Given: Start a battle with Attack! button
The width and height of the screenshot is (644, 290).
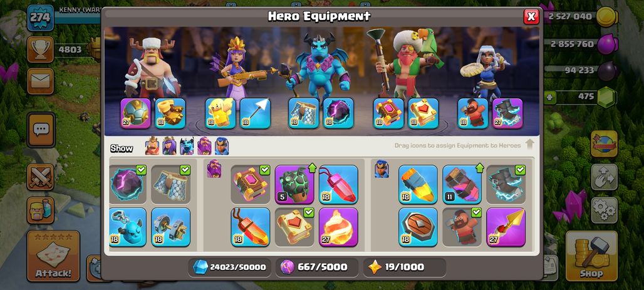Looking at the screenshot, I should coord(53,256).
